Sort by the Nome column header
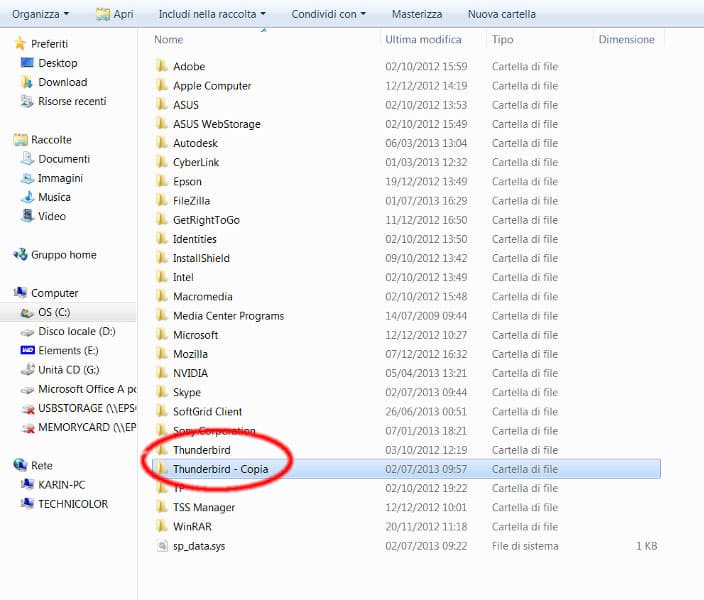 pos(168,40)
